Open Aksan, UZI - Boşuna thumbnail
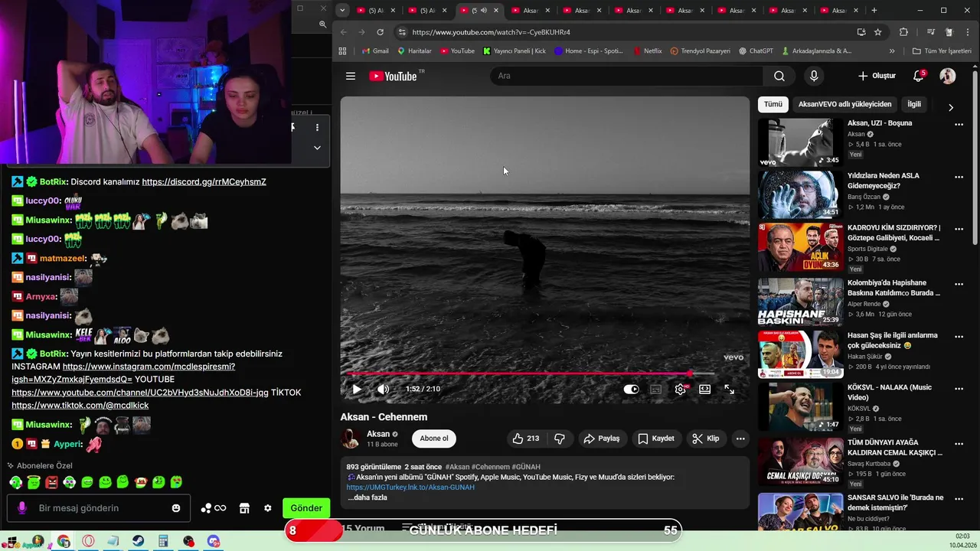Screen dimensions: 980x551 click(800, 142)
